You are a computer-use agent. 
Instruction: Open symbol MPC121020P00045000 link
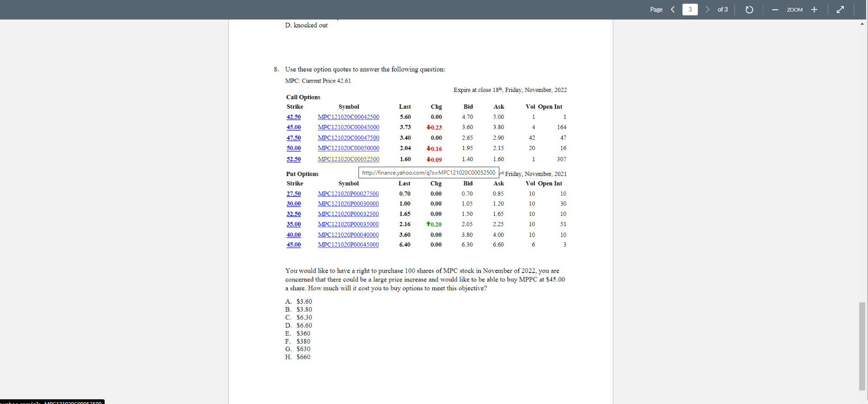coord(348,245)
